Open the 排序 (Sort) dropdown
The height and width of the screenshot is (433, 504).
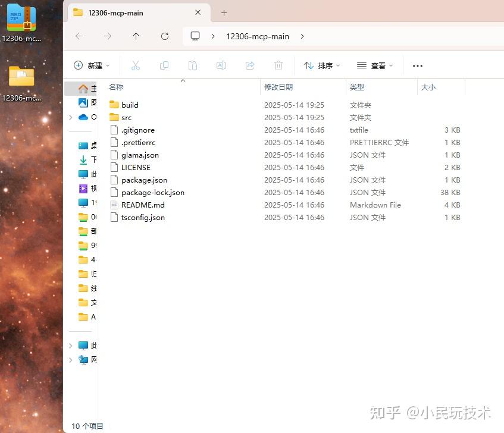321,65
